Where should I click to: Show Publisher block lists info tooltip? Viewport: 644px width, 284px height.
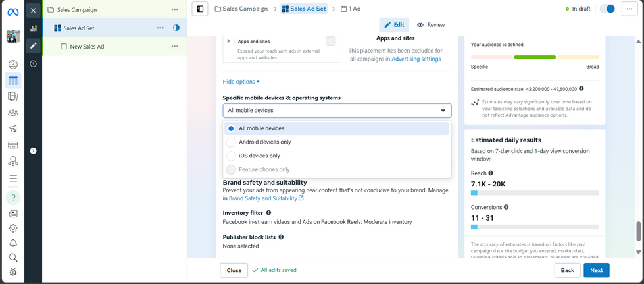pos(281,237)
